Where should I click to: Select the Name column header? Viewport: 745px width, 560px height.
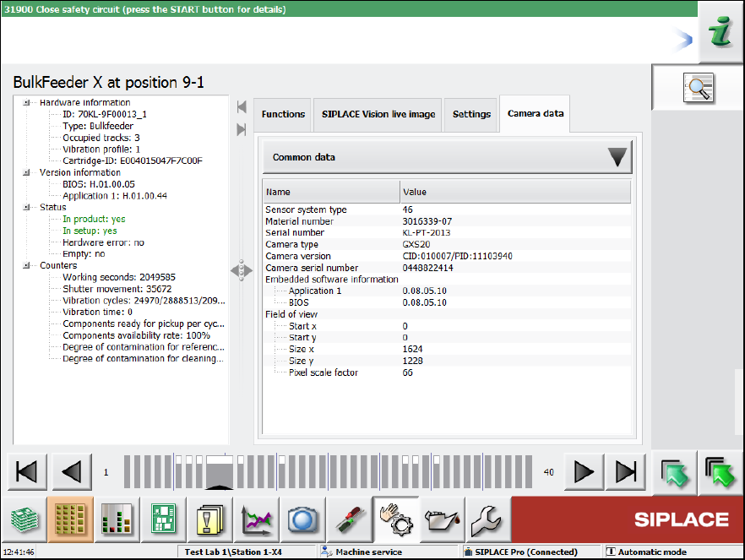tap(330, 192)
